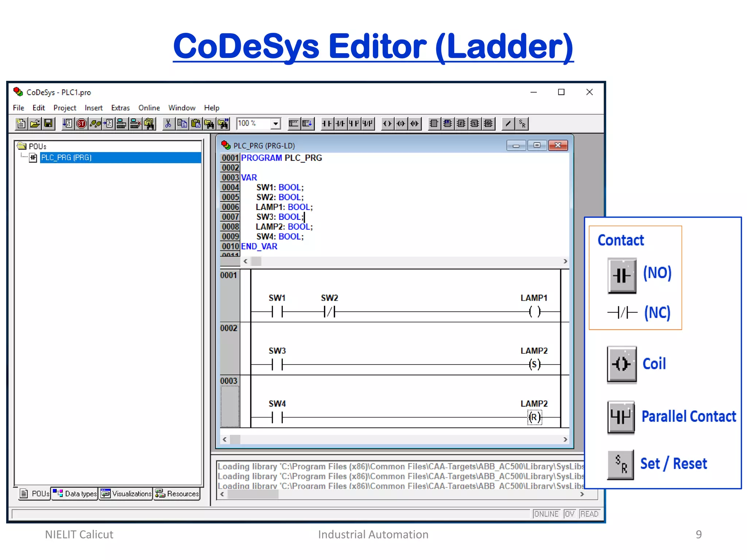Viewport: 747px width, 560px height.
Task: Click the Login computer icon
Action: [x=121, y=124]
